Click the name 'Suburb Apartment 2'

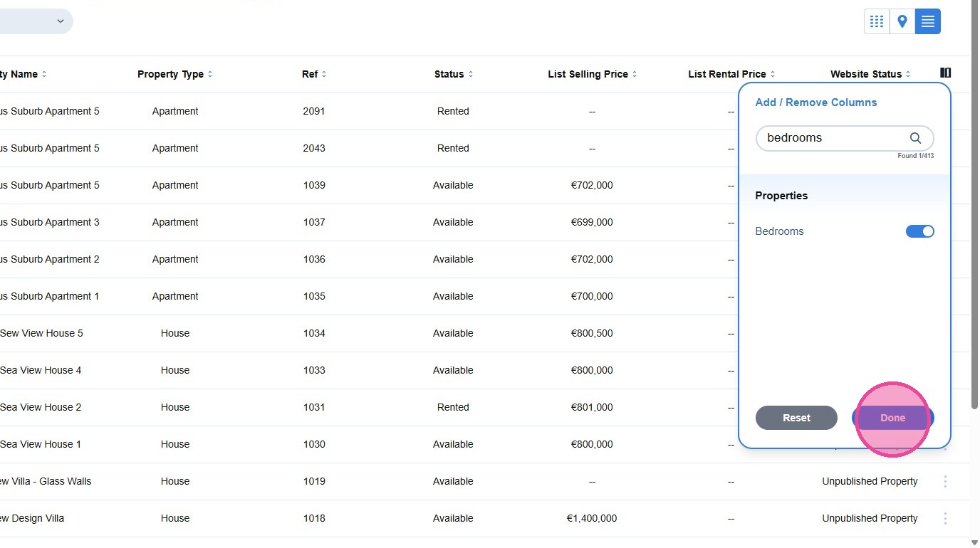coord(56,259)
